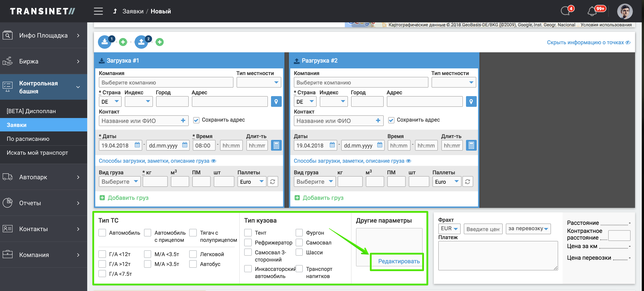Click the refresh pallets icon in Загрузка #1
This screenshot has height=291, width=644.
pyautogui.click(x=273, y=181)
